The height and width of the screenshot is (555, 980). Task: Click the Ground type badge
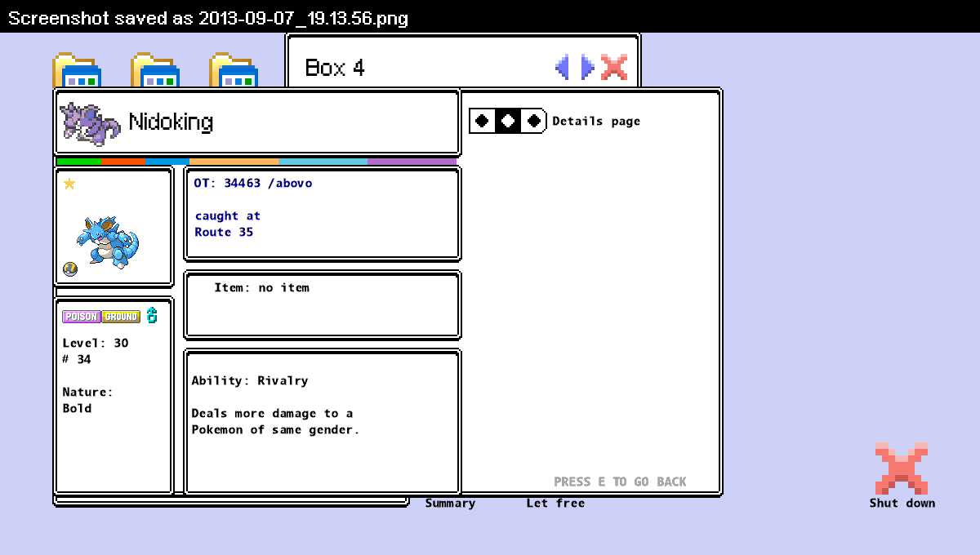tap(121, 317)
